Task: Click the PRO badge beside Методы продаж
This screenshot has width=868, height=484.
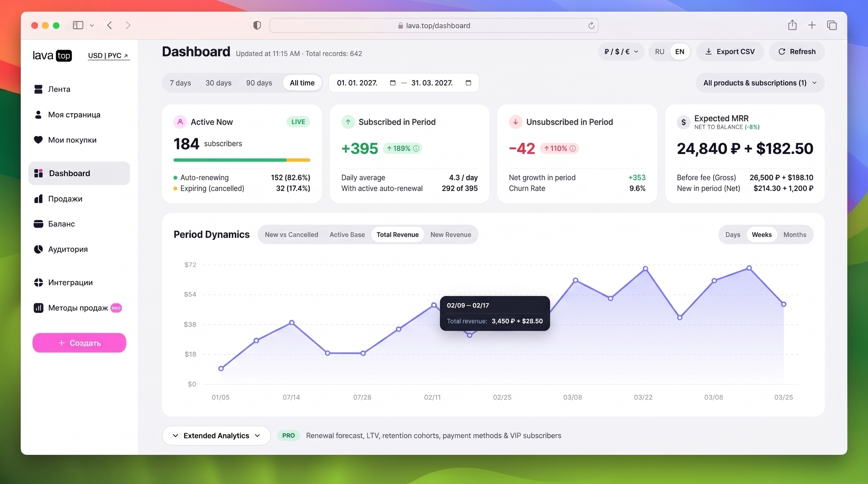Action: pos(116,308)
